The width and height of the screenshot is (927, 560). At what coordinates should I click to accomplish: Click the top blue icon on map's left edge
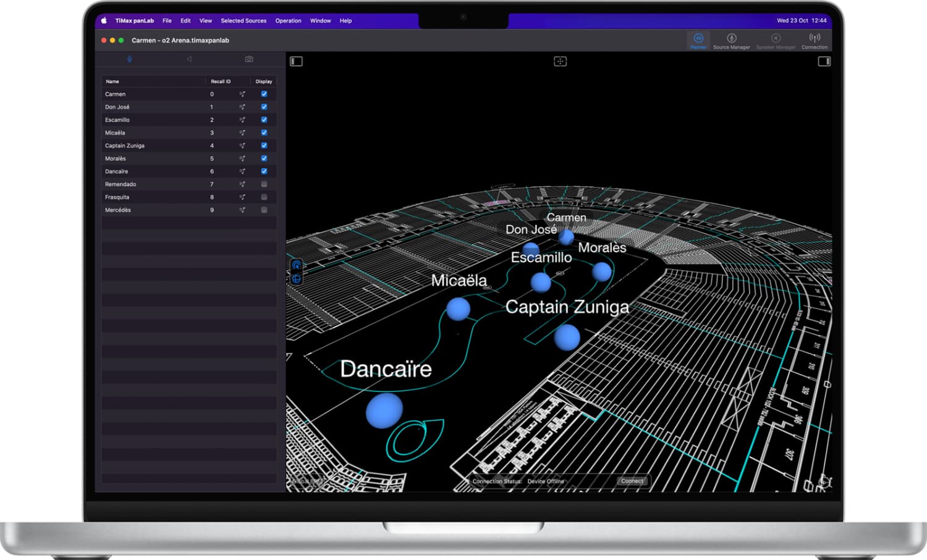point(297,264)
